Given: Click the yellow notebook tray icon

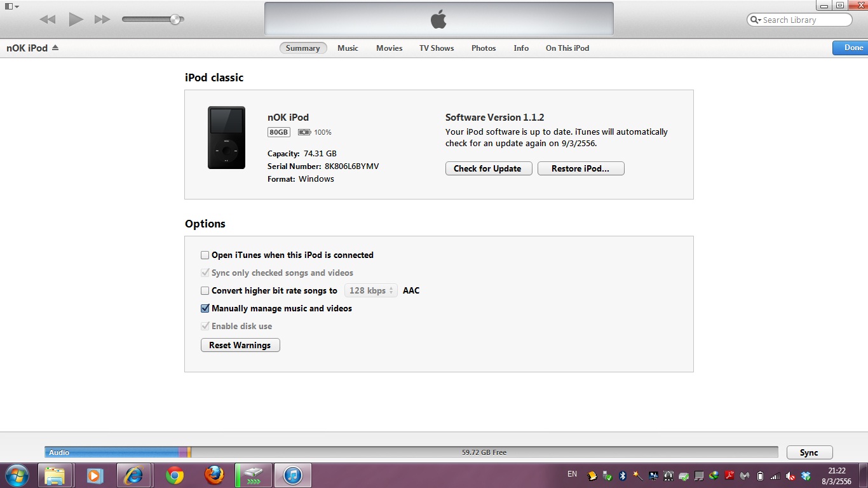Looking at the screenshot, I should click(x=592, y=475).
